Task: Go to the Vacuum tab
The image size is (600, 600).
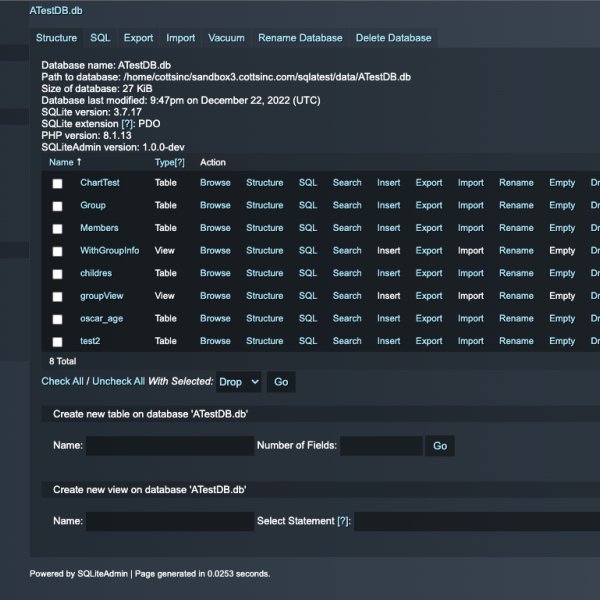Action: pos(226,38)
